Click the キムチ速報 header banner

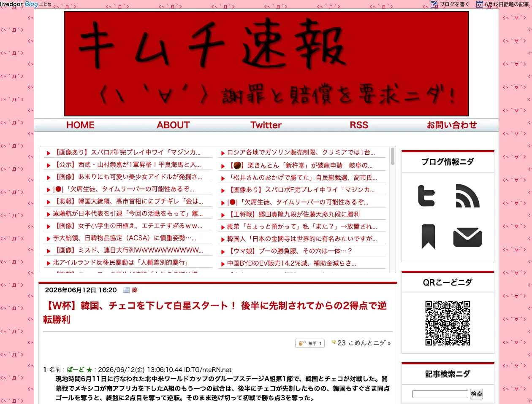[266, 64]
